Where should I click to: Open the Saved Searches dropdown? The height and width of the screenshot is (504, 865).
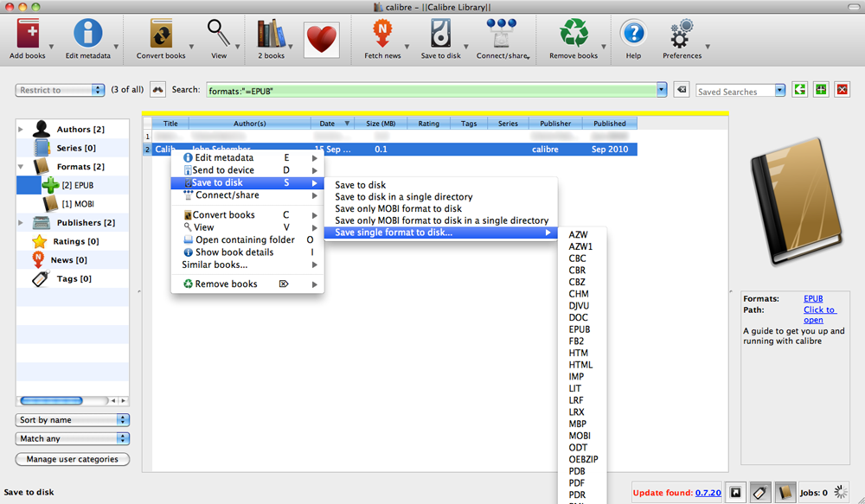(x=740, y=90)
